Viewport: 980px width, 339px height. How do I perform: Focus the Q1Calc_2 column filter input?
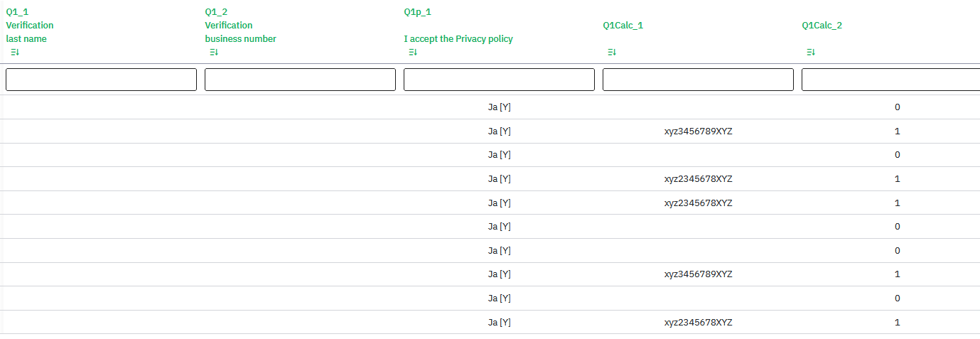click(891, 80)
